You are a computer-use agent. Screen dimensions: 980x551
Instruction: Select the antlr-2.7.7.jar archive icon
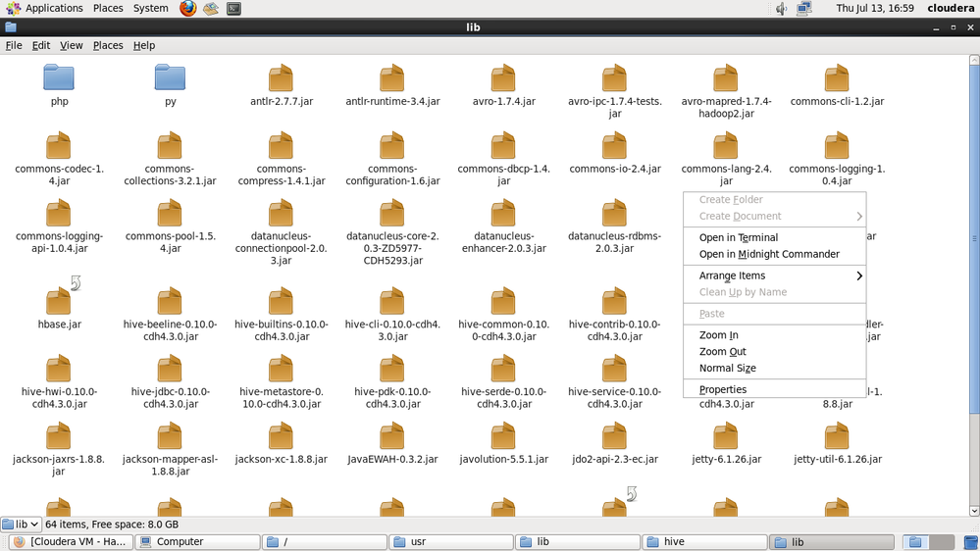pyautogui.click(x=281, y=77)
